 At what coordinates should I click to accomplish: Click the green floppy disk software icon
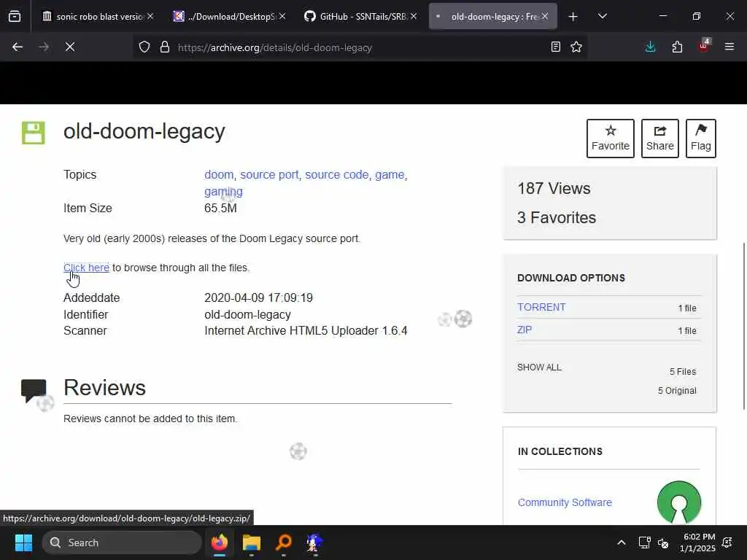click(x=34, y=133)
